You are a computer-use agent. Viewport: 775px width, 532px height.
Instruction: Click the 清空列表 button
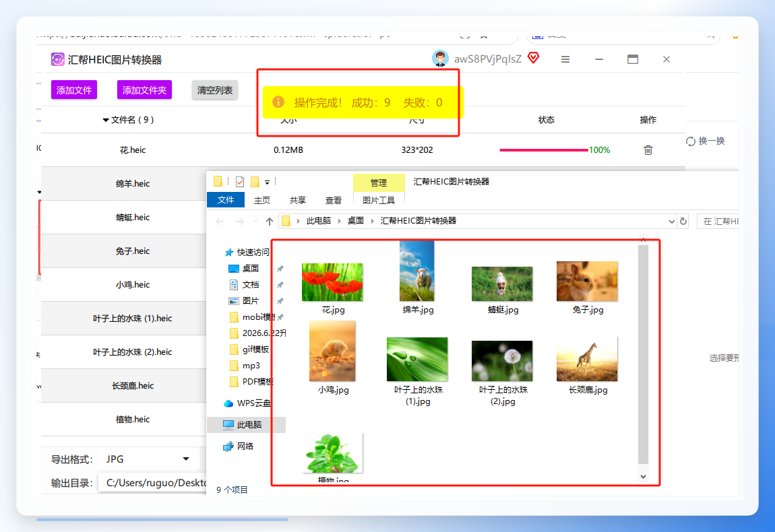214,90
